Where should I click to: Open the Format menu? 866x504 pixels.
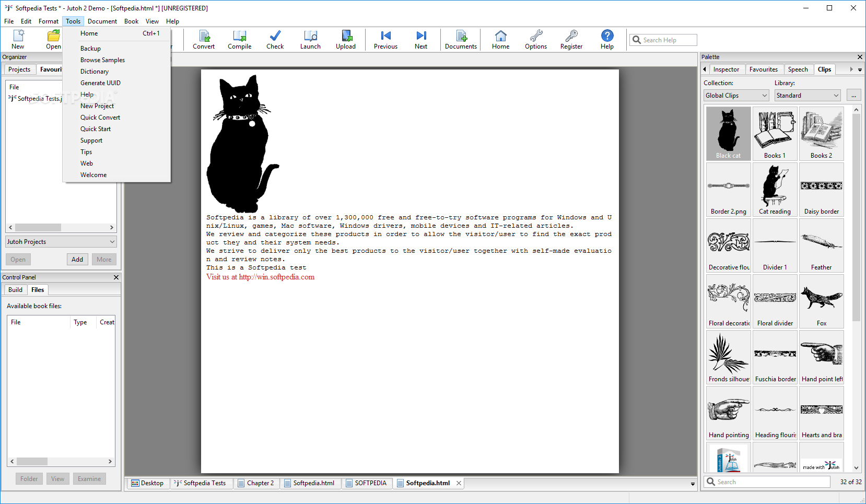coord(49,21)
